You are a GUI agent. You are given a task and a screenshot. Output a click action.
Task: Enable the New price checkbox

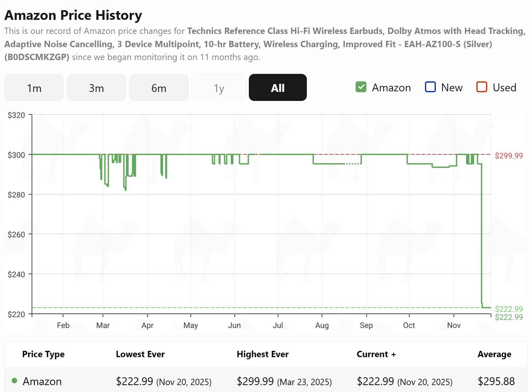click(x=430, y=87)
